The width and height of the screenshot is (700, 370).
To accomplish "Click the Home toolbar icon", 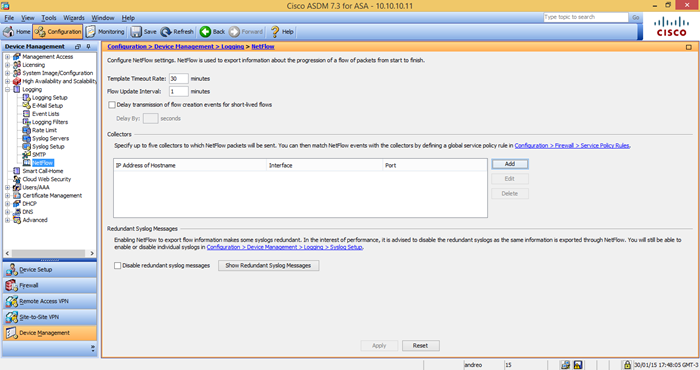I will coord(8,32).
